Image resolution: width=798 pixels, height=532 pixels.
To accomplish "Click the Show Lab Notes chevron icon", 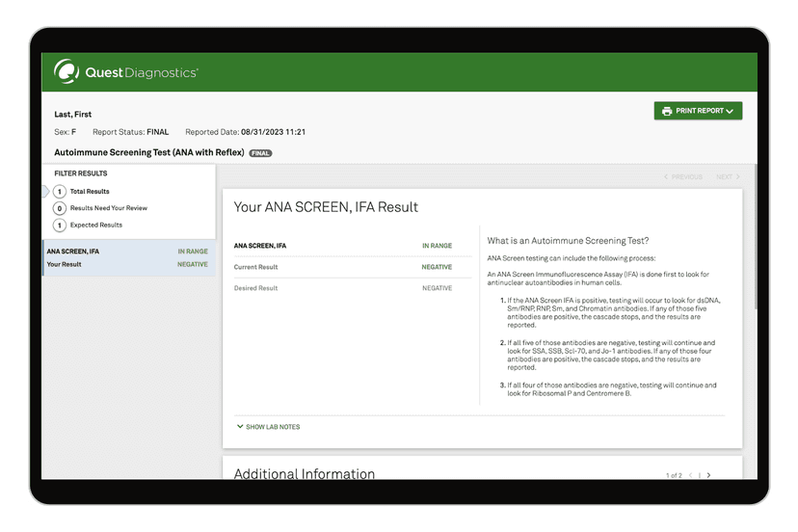I will click(x=240, y=427).
